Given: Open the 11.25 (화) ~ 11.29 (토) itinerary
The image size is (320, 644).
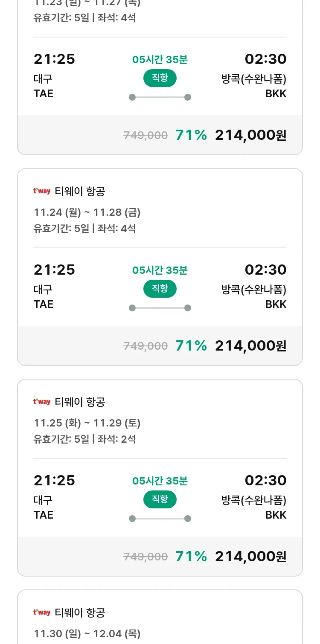Looking at the screenshot, I should [87, 423].
